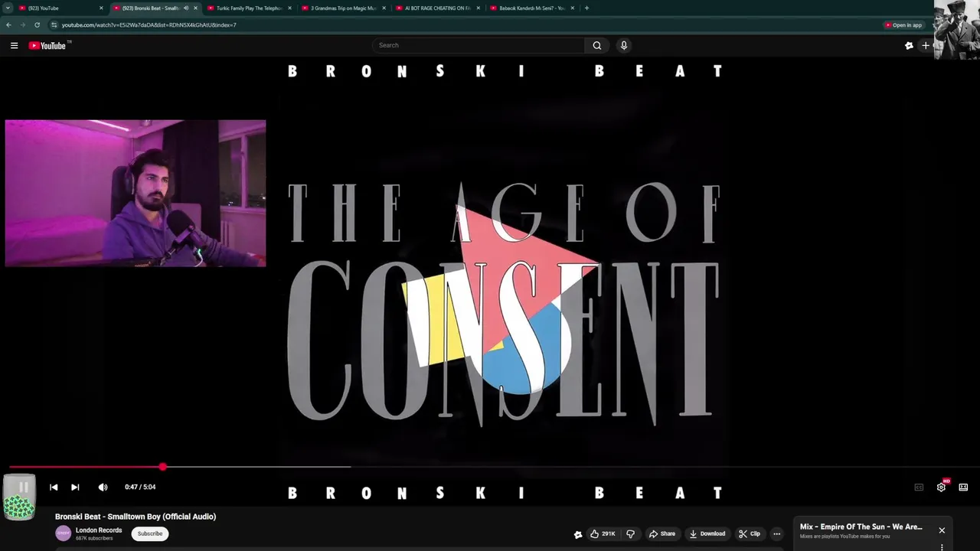The image size is (980, 551).
Task: Click the video title Smalltown Boy text
Action: coord(136,517)
